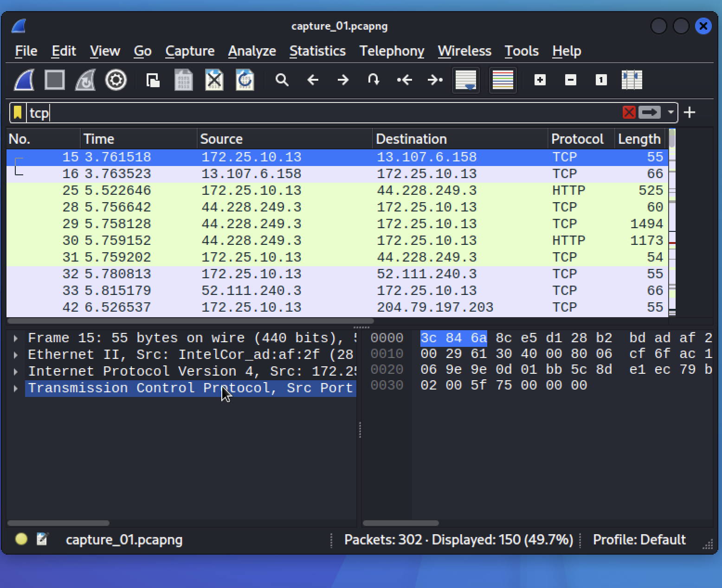Click the Find a packet magnifier icon
Viewport: 722px width, 588px height.
[282, 80]
